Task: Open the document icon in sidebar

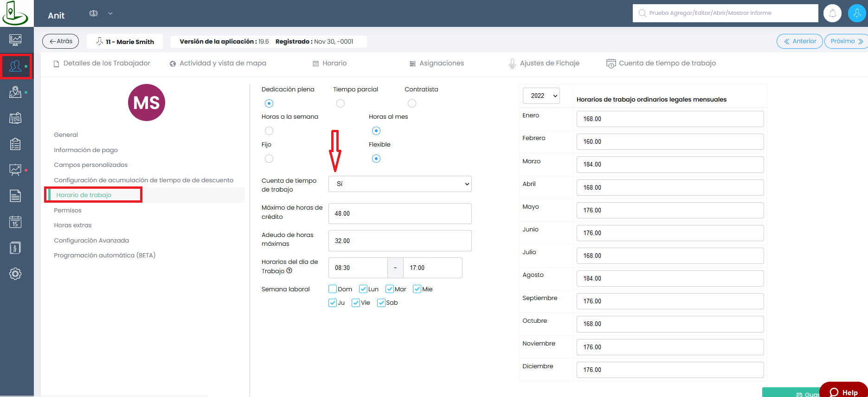Action: (x=15, y=196)
